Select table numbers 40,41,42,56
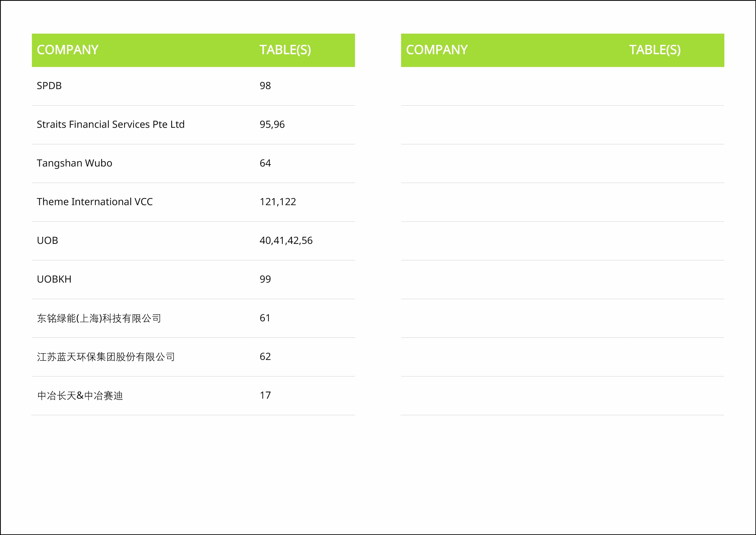Viewport: 756px width, 535px height. tap(286, 241)
